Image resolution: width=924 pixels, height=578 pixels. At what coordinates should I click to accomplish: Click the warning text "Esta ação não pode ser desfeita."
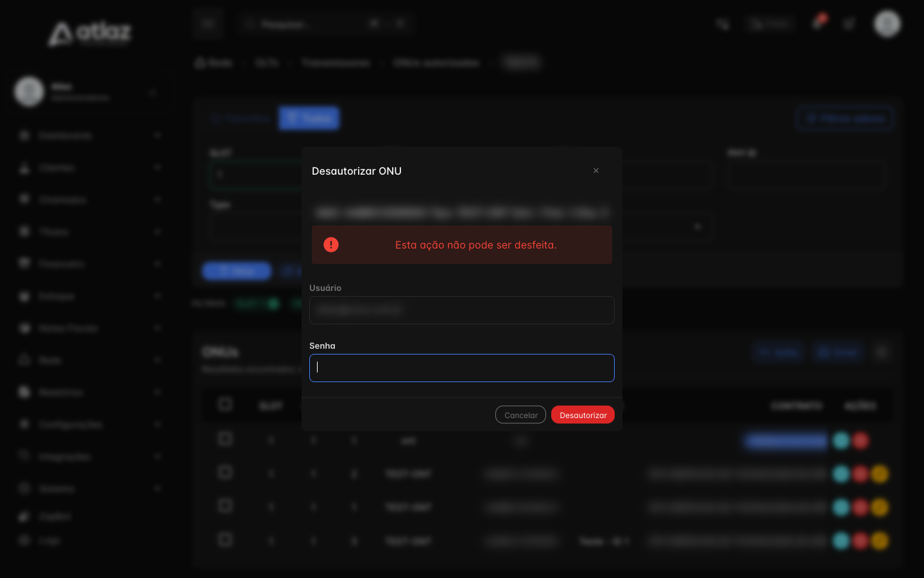coord(476,245)
